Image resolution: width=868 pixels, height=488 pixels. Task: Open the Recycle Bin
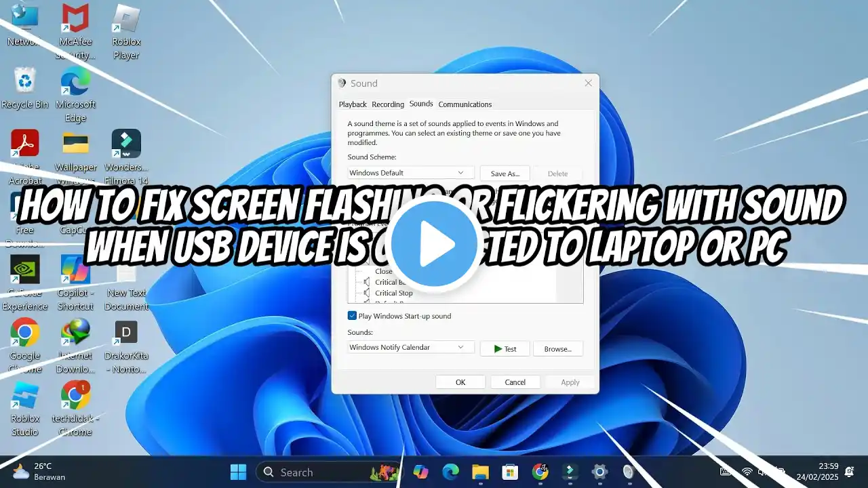(25, 88)
